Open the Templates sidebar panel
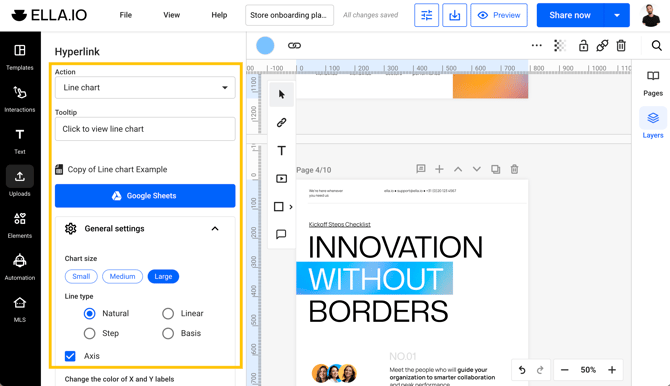The width and height of the screenshot is (670, 386). point(20,57)
